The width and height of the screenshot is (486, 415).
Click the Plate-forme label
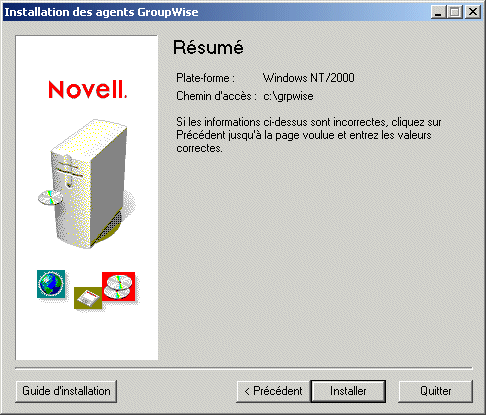[205, 78]
